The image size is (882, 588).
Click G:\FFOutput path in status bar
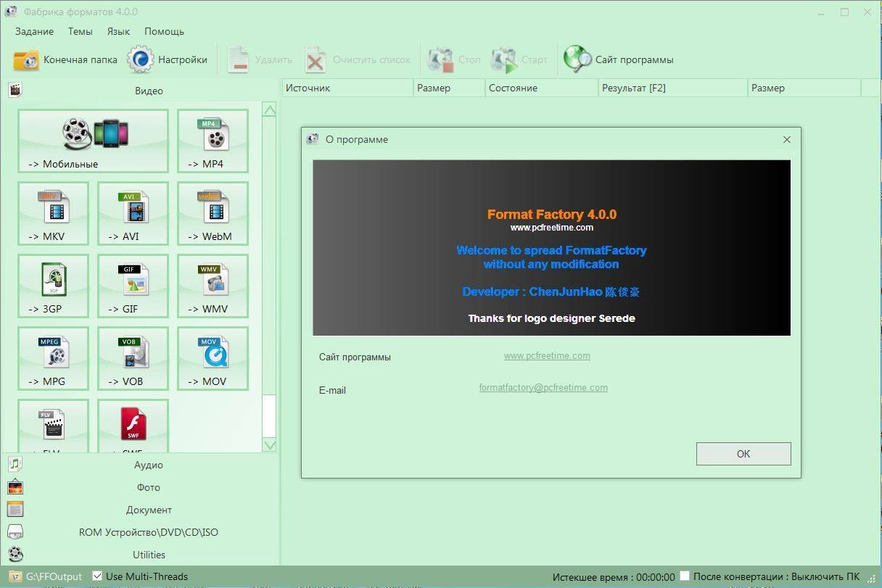click(x=54, y=576)
